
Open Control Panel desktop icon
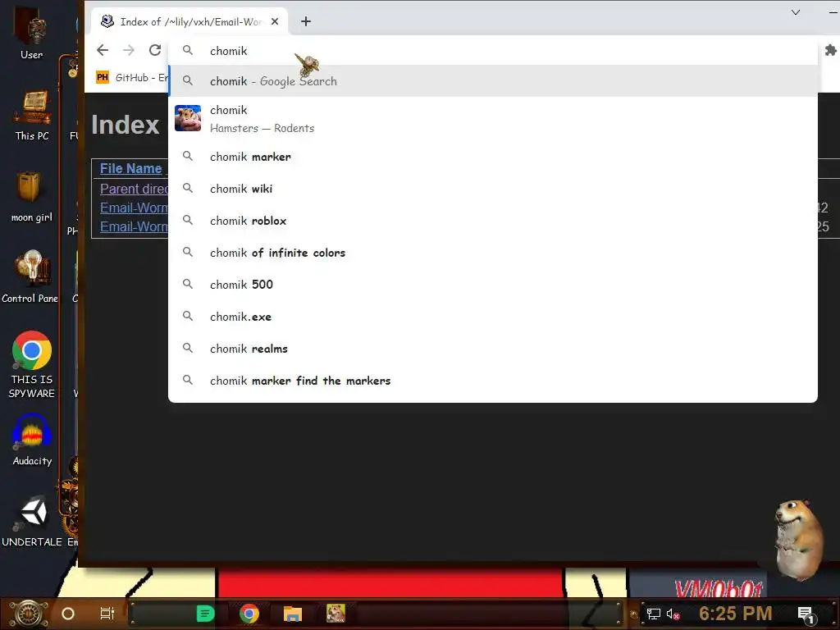30,277
